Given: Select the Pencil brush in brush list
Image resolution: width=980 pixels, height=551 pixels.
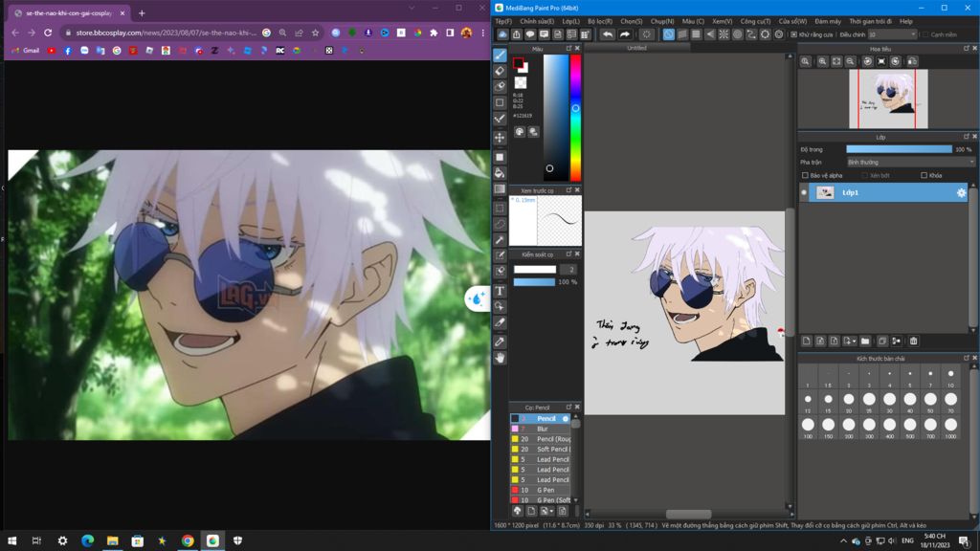Looking at the screenshot, I should pyautogui.click(x=542, y=419).
